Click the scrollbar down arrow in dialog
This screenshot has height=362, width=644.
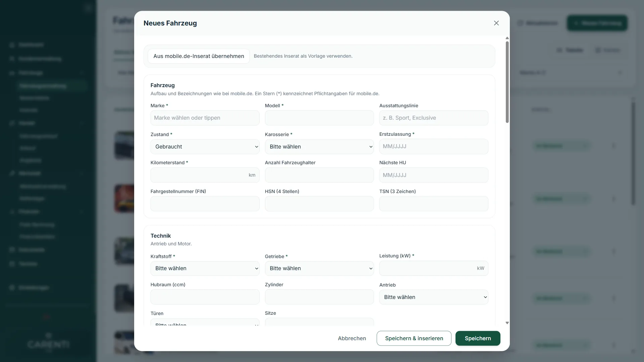coord(507,323)
